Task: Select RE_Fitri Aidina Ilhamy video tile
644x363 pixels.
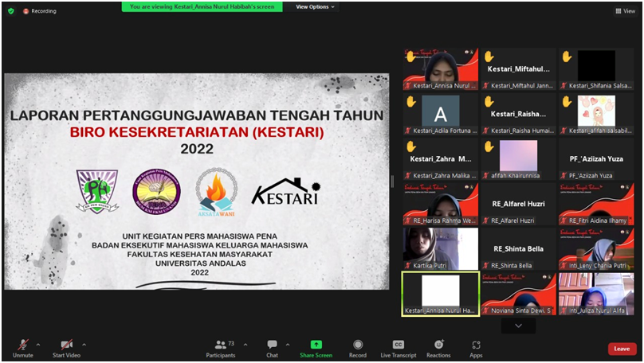Action: [596, 204]
